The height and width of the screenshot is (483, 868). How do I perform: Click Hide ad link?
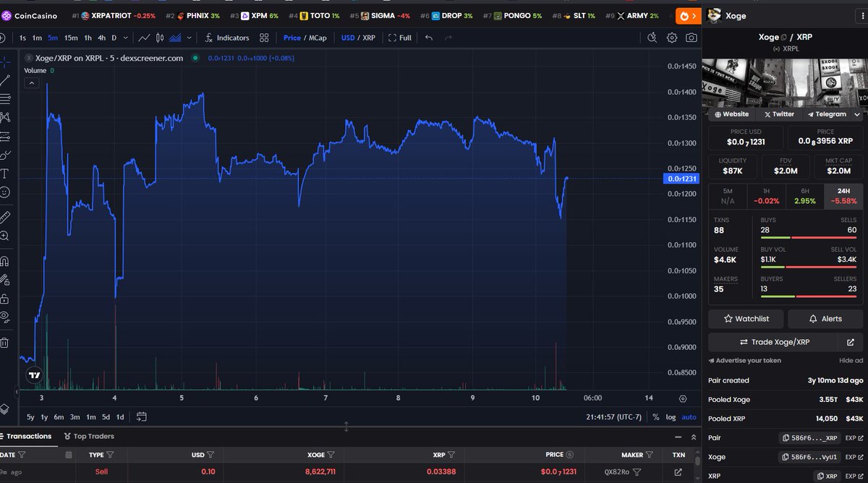tap(851, 360)
